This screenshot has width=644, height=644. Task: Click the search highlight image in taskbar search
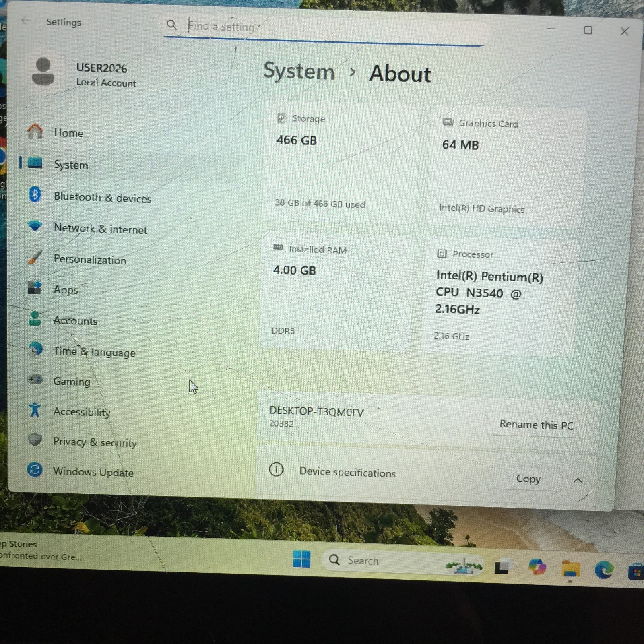tap(464, 566)
